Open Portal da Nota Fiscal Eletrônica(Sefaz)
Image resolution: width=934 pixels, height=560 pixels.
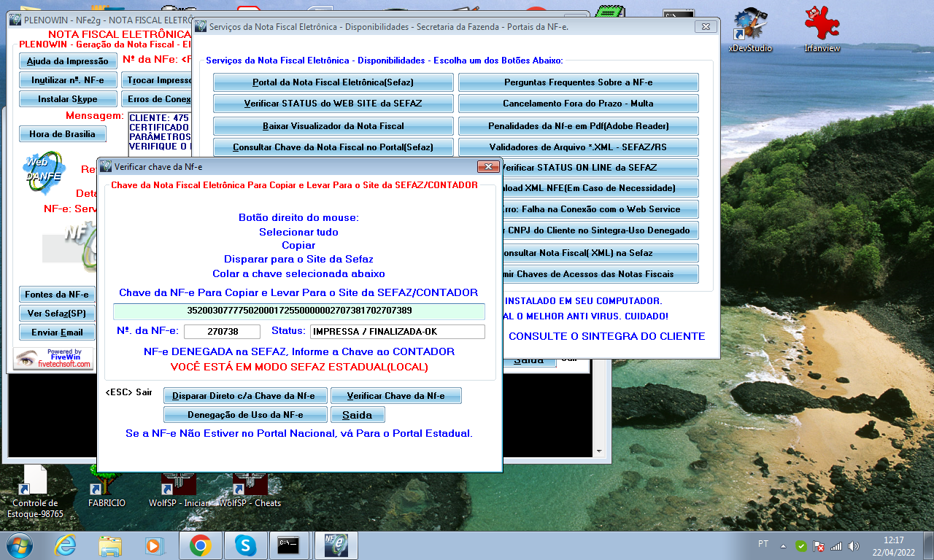point(333,82)
